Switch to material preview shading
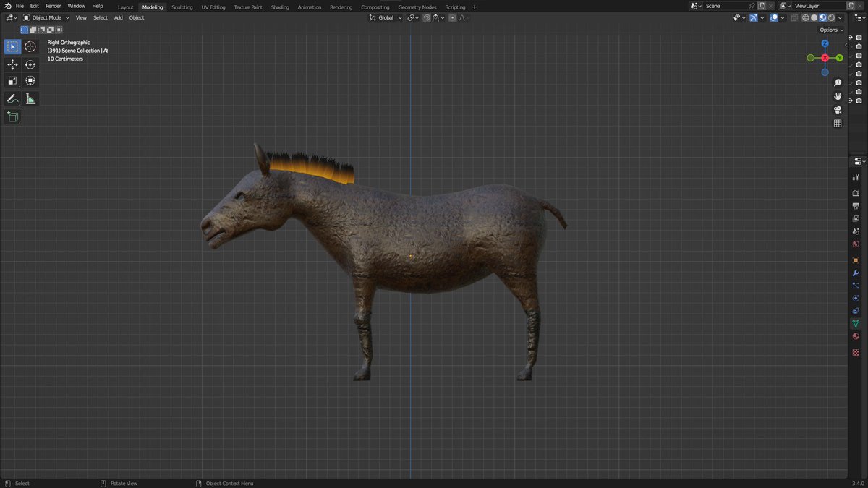This screenshot has height=488, width=868. [x=822, y=17]
